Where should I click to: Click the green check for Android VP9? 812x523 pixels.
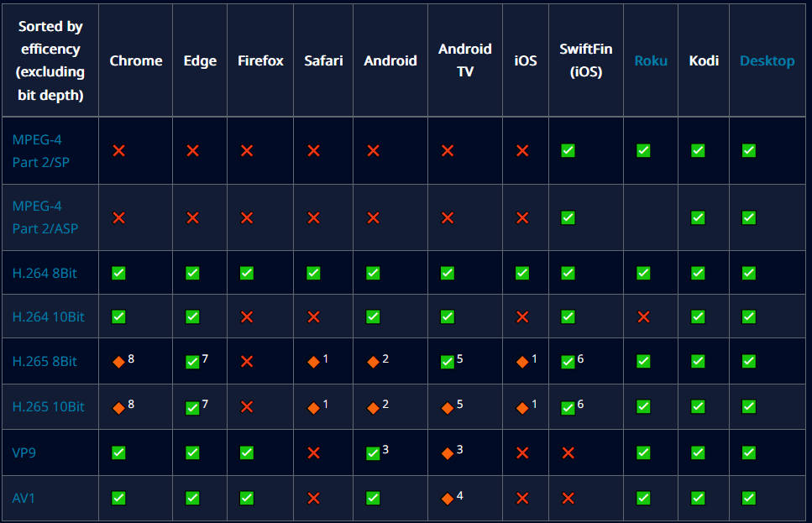pyautogui.click(x=373, y=452)
